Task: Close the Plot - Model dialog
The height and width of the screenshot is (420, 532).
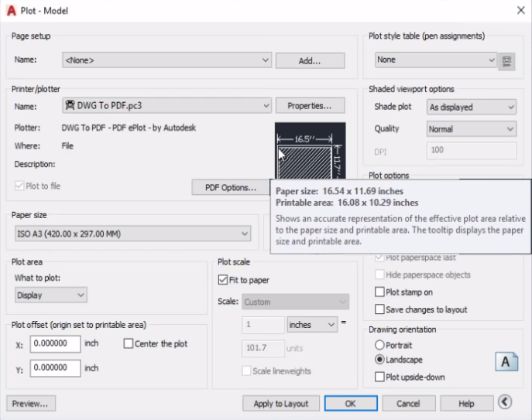Action: tap(521, 11)
